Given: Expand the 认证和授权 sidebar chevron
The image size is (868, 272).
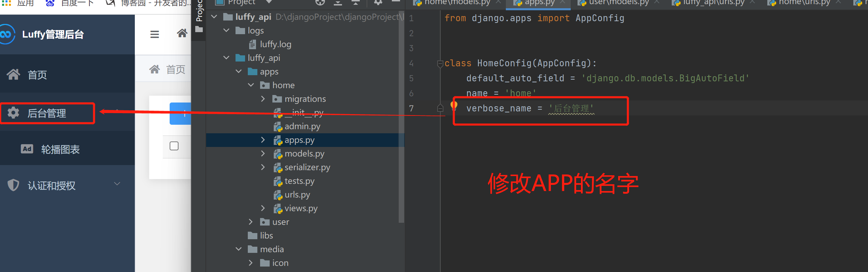Looking at the screenshot, I should pos(117,184).
